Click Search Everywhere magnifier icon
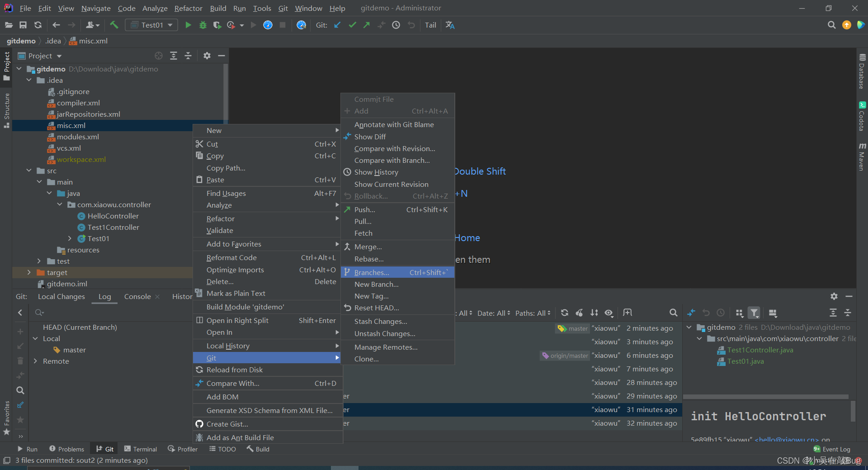Screen dimensions: 868x470 pos(831,25)
